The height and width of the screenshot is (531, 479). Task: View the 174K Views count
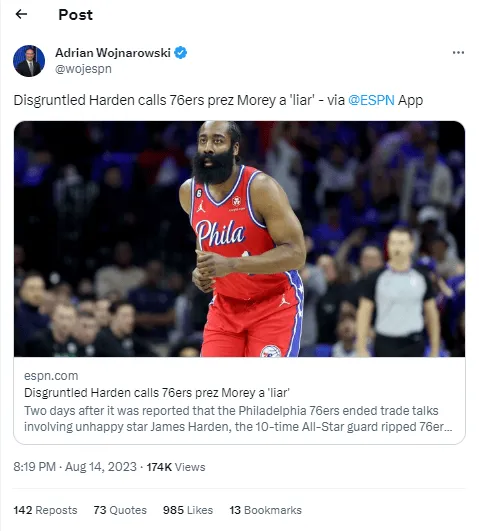tap(176, 467)
